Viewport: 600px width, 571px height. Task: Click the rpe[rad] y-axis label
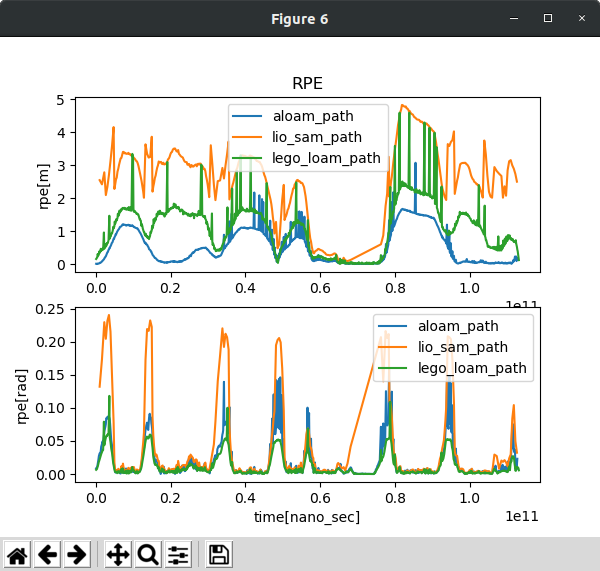pyautogui.click(x=22, y=396)
